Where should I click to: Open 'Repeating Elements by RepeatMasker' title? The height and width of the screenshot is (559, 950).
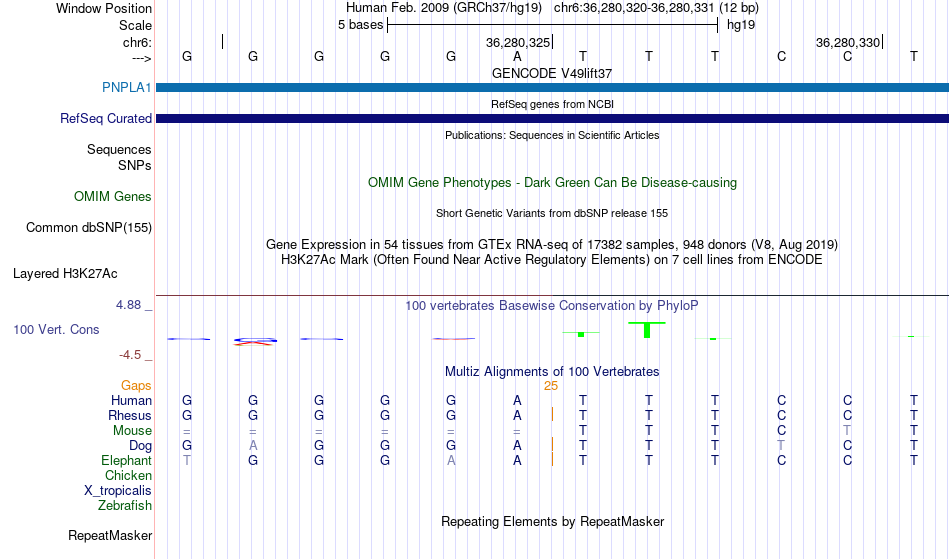[x=552, y=521]
